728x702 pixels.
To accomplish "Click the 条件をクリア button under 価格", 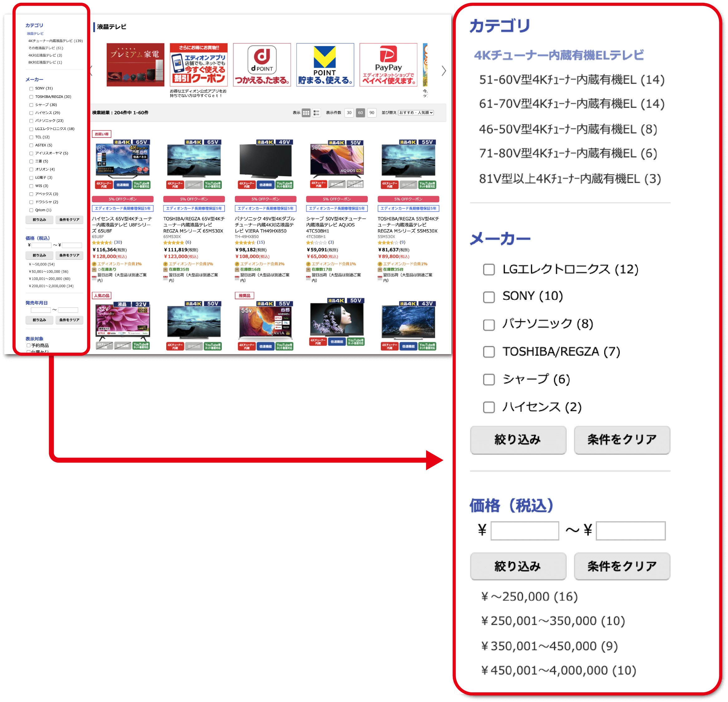I will pyautogui.click(x=70, y=255).
